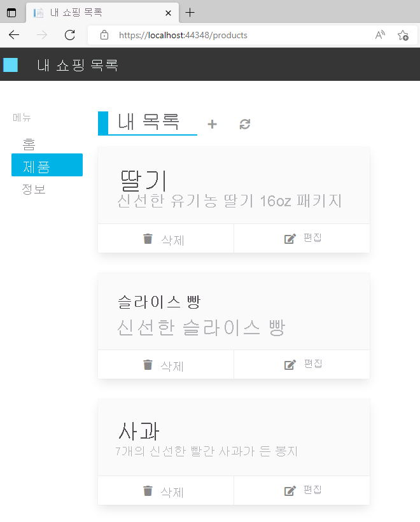Open the 홈 menu item
Screen dimensions: 420x522
coord(29,144)
